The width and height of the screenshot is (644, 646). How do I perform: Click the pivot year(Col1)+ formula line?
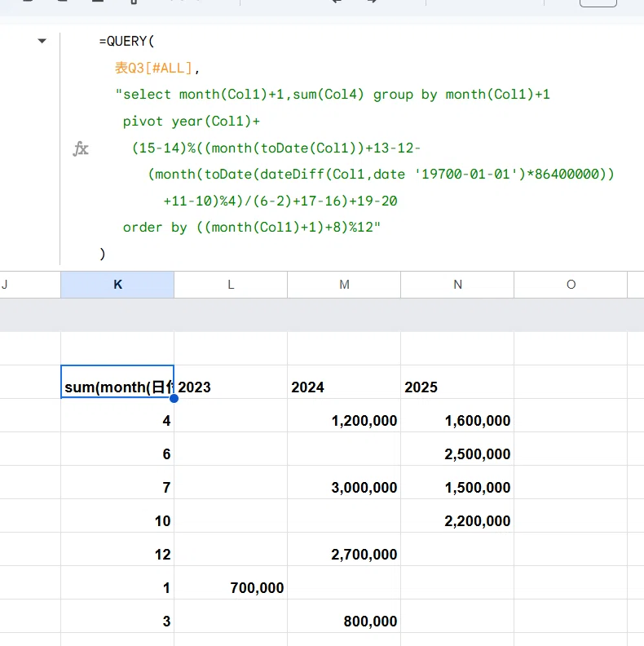192,121
